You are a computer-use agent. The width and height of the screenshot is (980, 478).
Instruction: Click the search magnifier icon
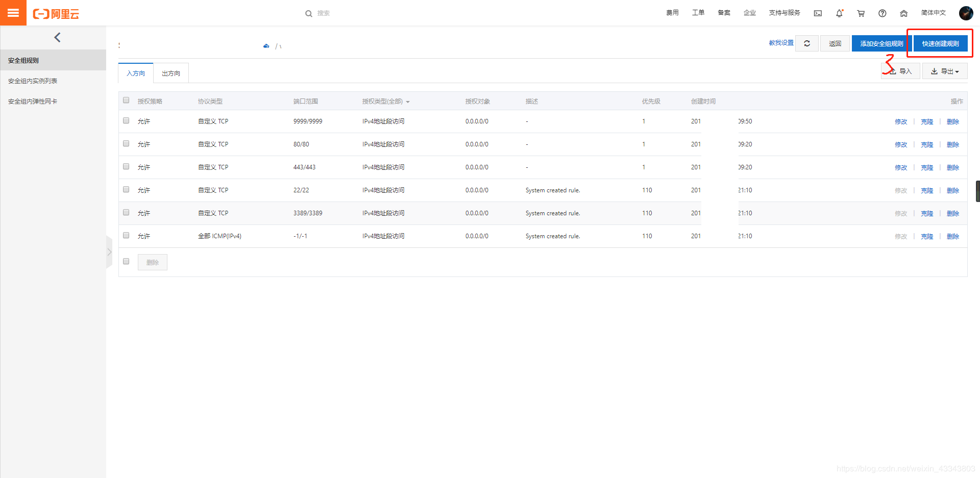tap(309, 14)
